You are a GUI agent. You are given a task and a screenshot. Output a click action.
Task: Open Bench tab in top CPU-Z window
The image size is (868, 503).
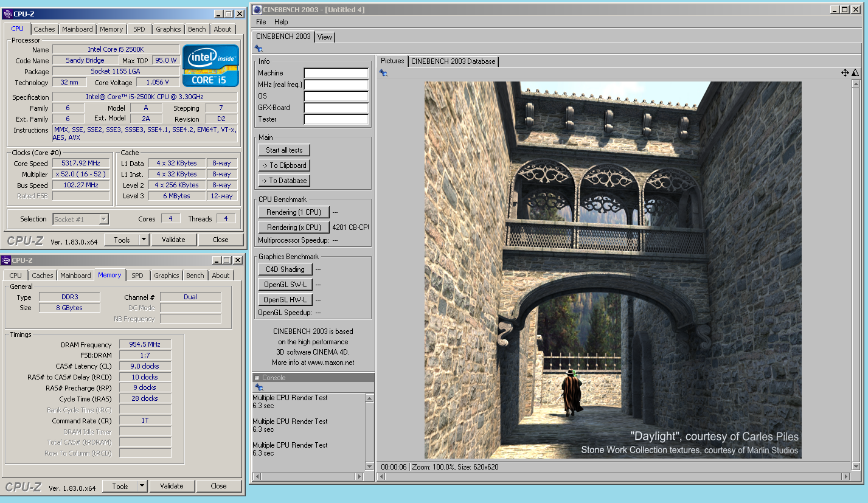(x=197, y=29)
